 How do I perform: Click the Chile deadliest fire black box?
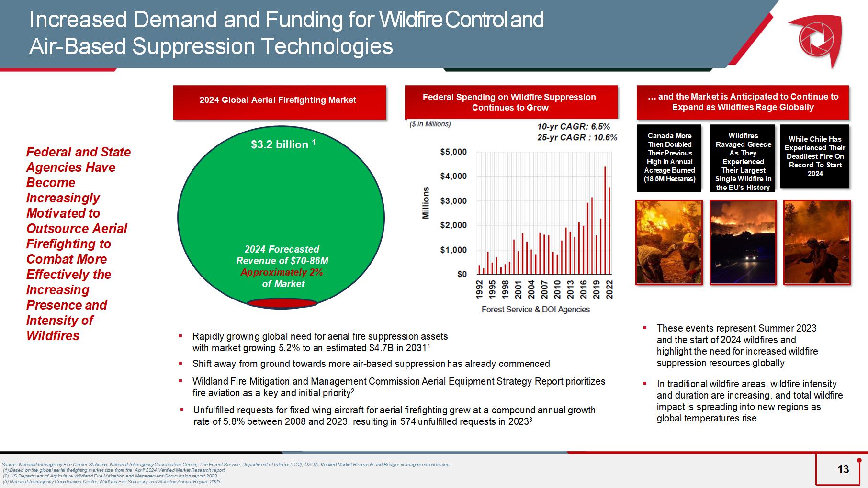click(x=814, y=156)
